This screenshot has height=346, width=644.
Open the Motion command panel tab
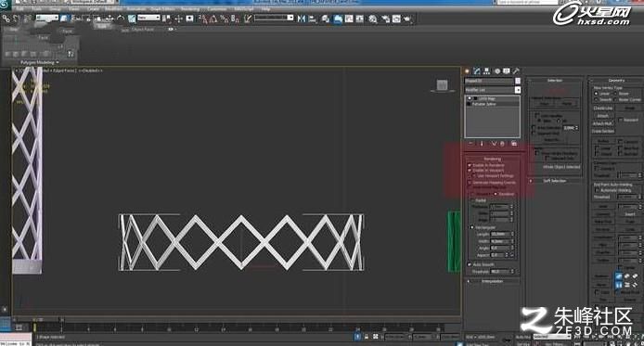click(x=497, y=71)
